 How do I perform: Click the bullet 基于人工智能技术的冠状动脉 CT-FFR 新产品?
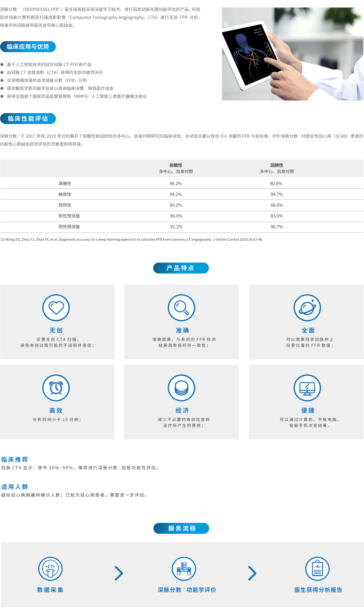point(49,64)
